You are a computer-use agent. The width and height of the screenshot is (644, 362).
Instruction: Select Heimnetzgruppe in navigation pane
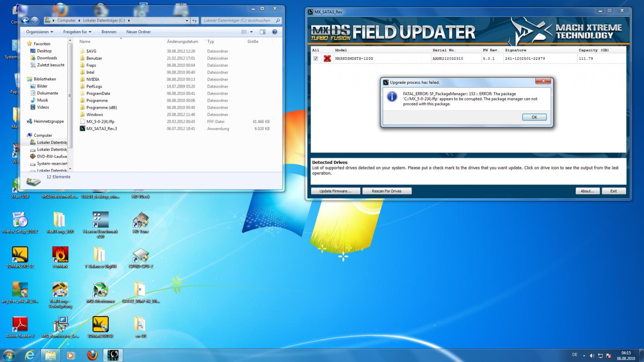tap(49, 121)
